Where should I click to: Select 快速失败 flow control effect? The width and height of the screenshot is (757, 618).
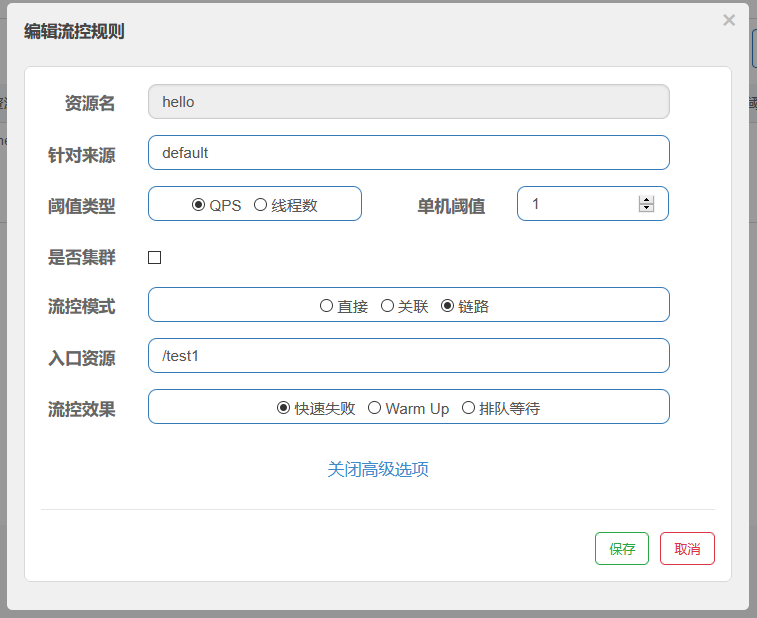[x=284, y=408]
